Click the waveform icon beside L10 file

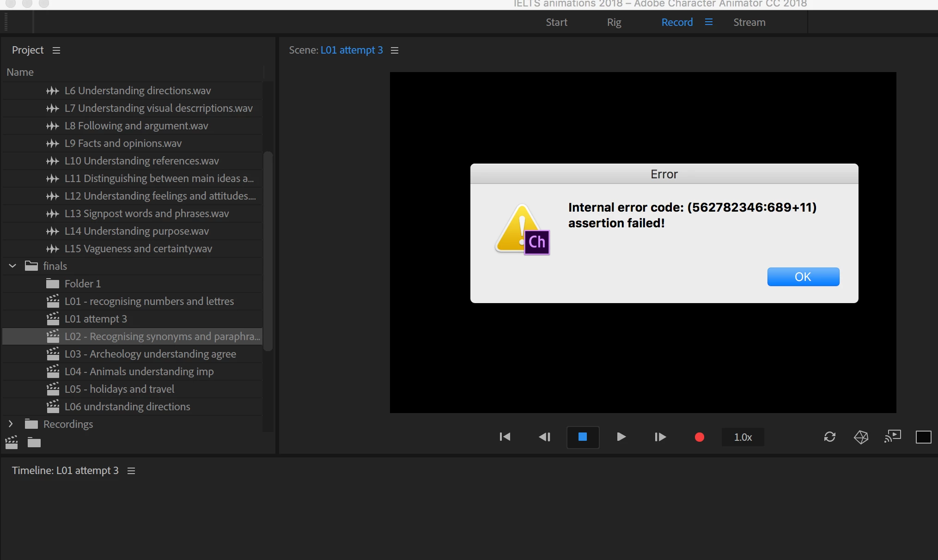tap(53, 161)
